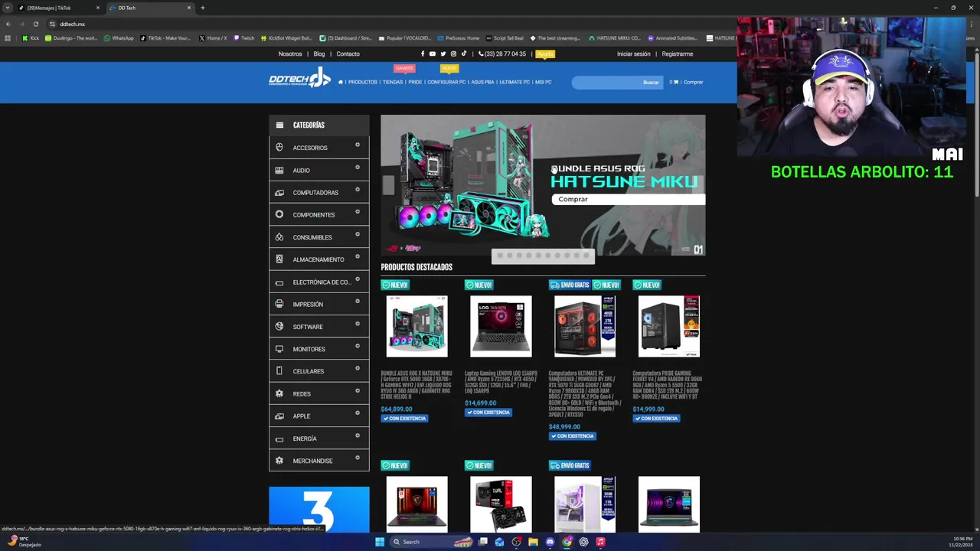980x551 pixels.
Task: Expand the Accesorios category
Action: point(357,145)
